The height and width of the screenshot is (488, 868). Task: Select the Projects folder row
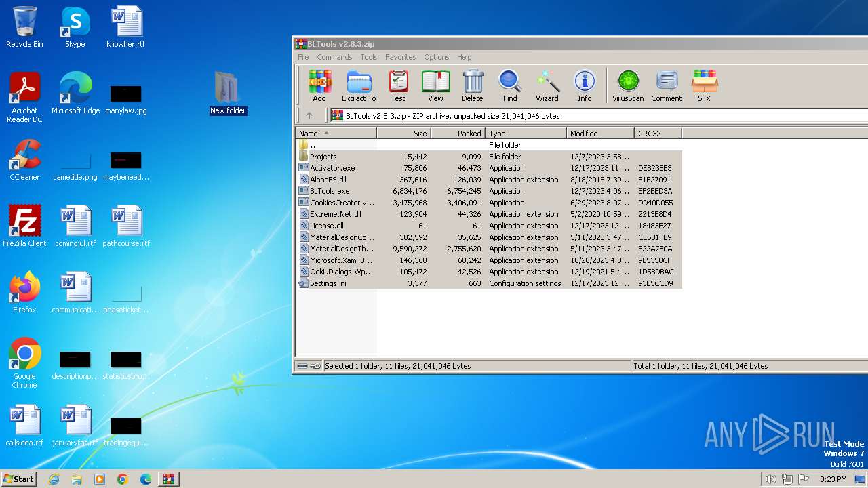click(x=489, y=157)
